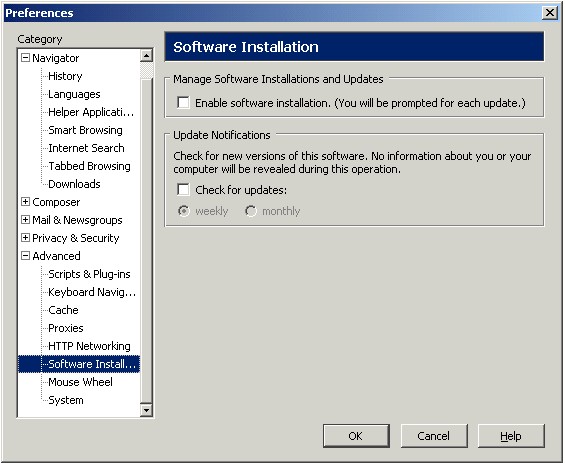Expand Mail & Newsgroups category
This screenshot has width=565, height=463.
click(25, 220)
